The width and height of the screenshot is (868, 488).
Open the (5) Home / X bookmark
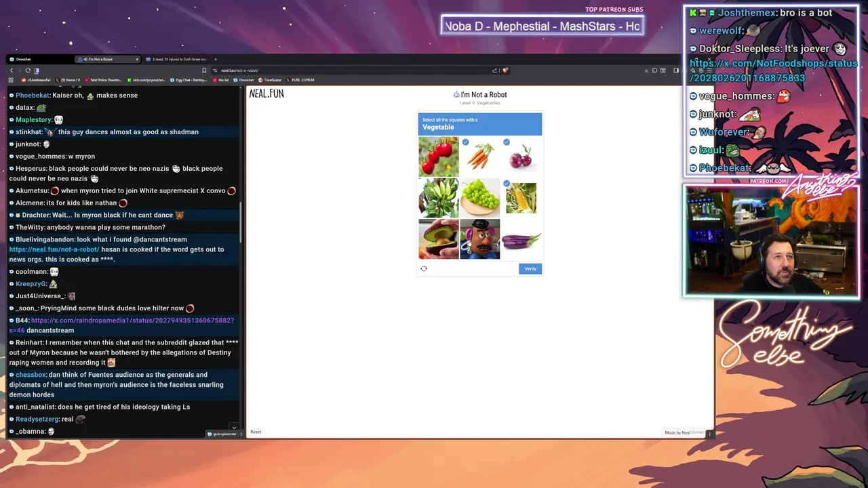[68, 80]
